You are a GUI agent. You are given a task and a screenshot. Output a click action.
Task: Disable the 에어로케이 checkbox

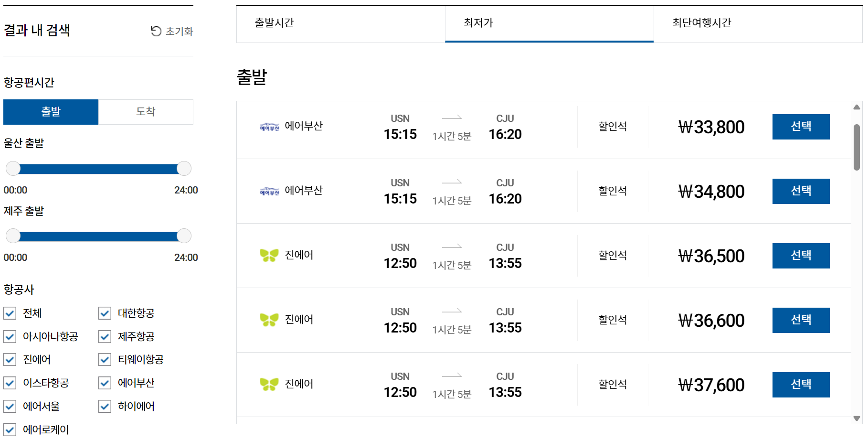10,429
